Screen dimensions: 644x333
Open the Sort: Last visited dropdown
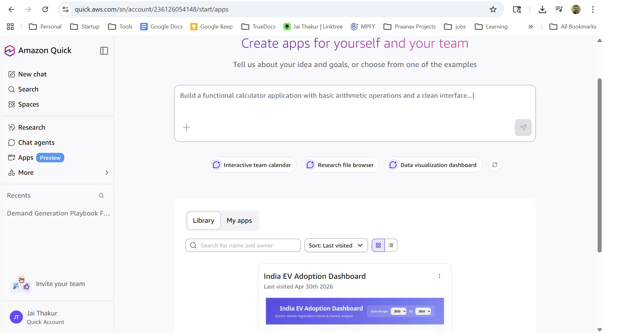tap(336, 245)
